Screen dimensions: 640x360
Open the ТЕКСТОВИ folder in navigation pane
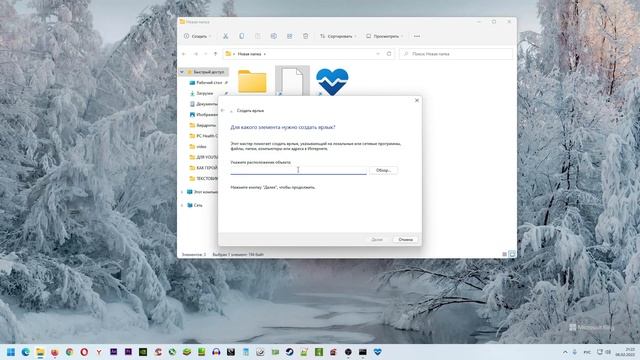[204, 178]
